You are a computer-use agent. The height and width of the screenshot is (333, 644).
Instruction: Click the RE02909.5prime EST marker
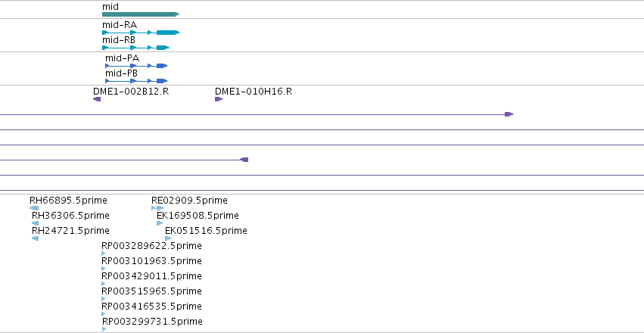click(157, 208)
